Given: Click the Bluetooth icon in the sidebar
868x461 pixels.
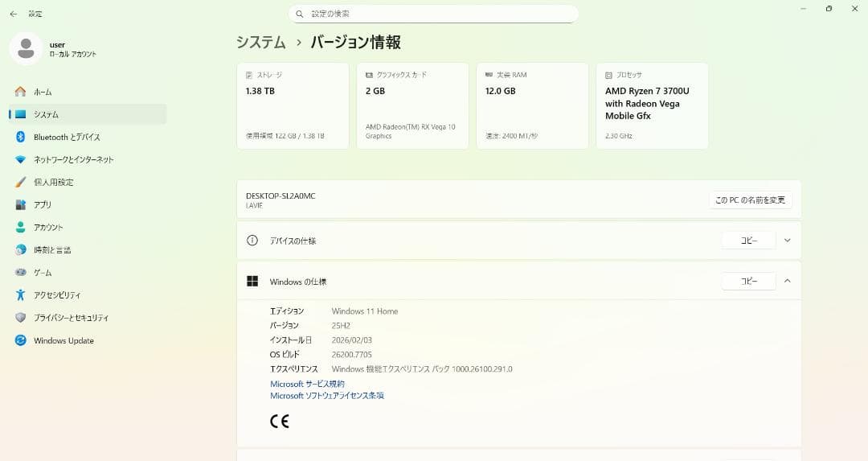Looking at the screenshot, I should click(x=20, y=137).
